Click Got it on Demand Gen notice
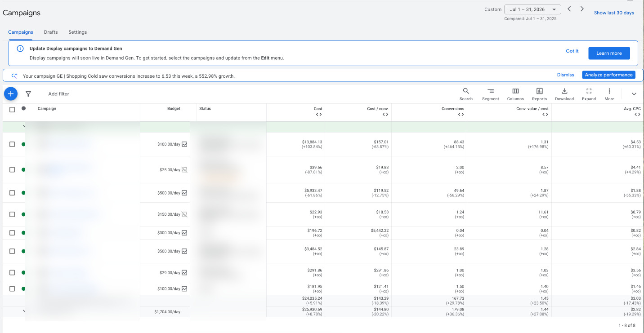 (x=572, y=51)
